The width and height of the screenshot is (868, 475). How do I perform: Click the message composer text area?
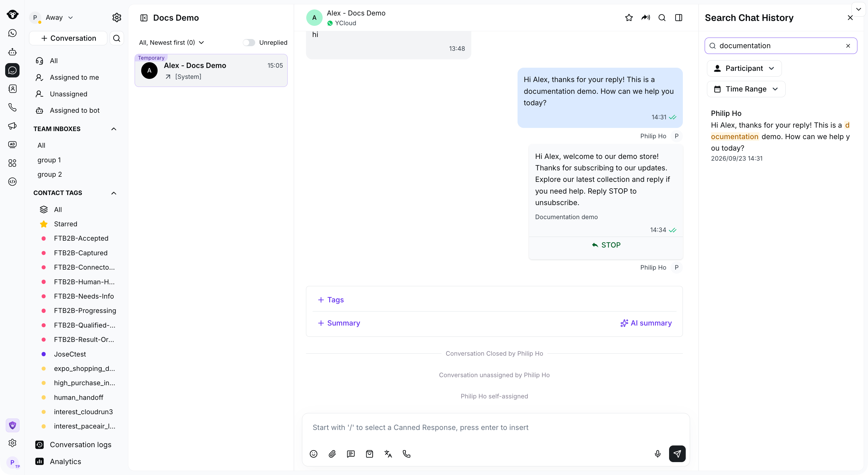coord(496,428)
